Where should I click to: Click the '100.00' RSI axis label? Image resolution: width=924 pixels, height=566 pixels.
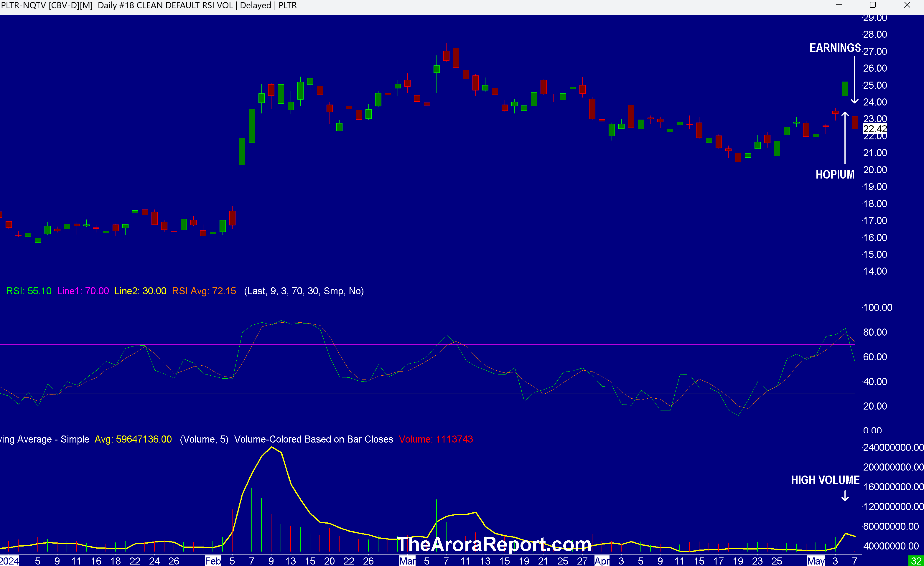(x=877, y=307)
